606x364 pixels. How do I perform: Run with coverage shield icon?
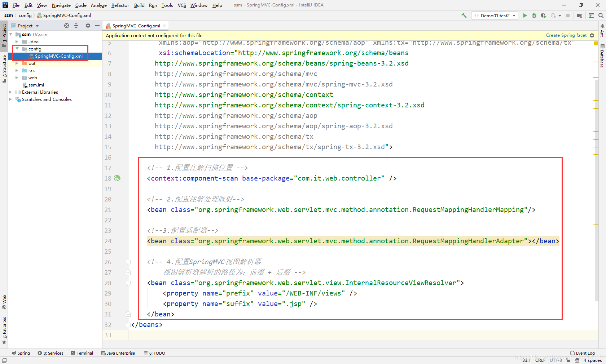543,15
